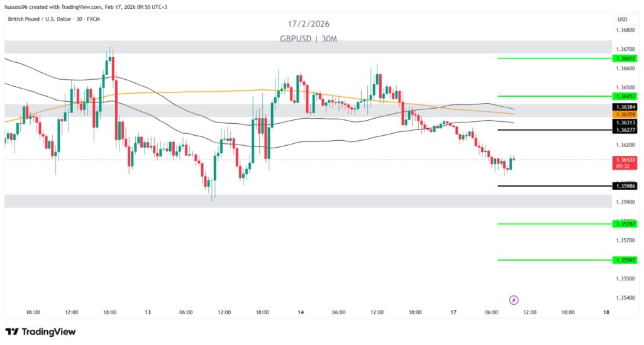This screenshot has height=345, width=644.
Task: Click the green 1.35787 target label
Action: pyautogui.click(x=625, y=224)
